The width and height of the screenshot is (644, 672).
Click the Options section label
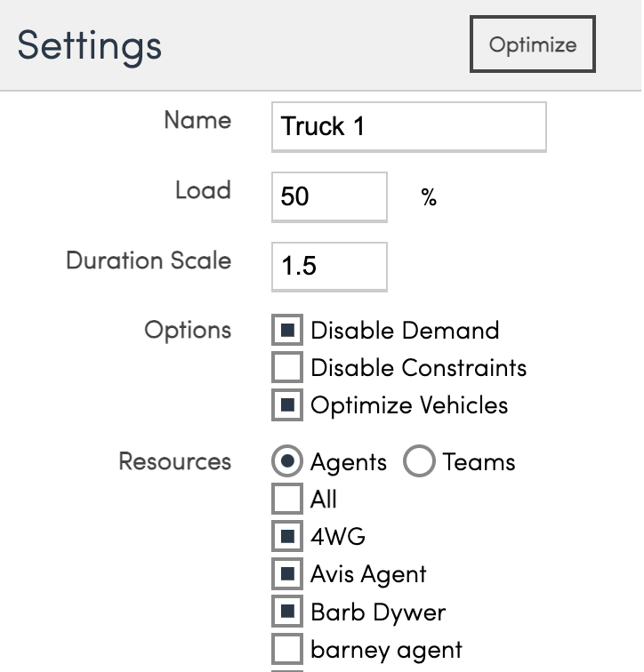[188, 330]
